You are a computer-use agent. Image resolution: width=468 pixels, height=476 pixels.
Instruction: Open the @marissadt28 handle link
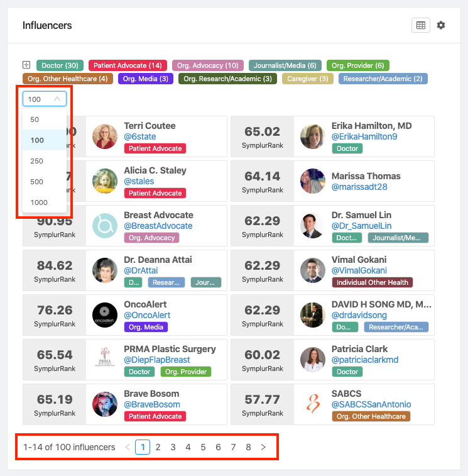tap(359, 187)
